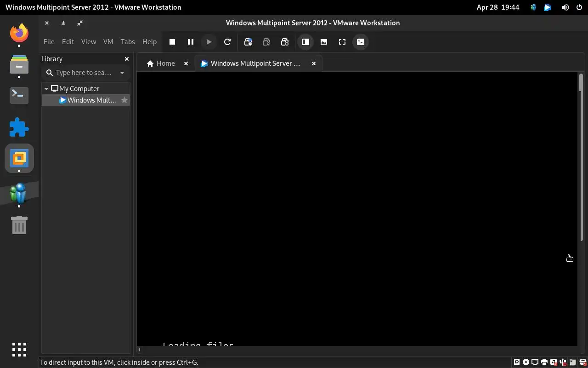Image resolution: width=588 pixels, height=368 pixels.
Task: Launch Firefox from the dock
Action: [x=19, y=33]
